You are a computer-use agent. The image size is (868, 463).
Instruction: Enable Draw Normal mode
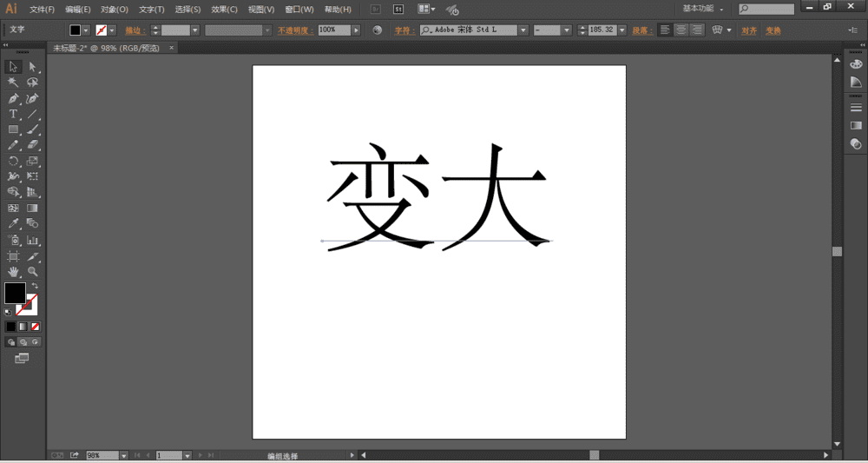(x=11, y=342)
